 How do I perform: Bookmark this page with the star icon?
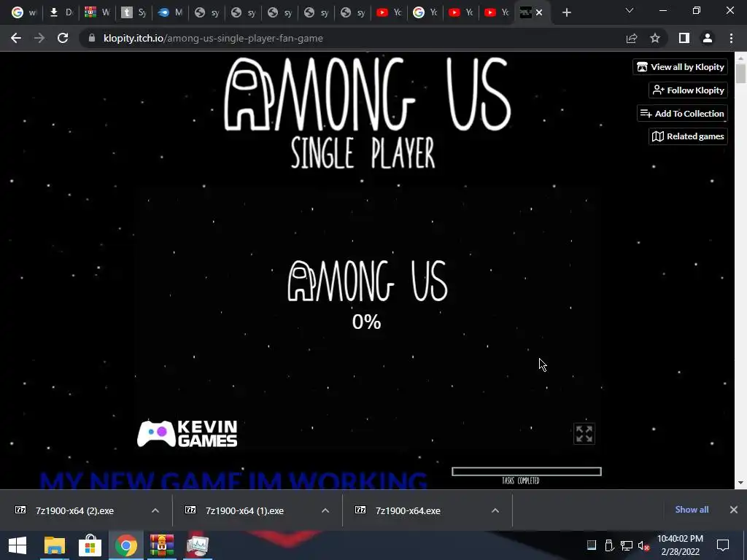coord(655,38)
